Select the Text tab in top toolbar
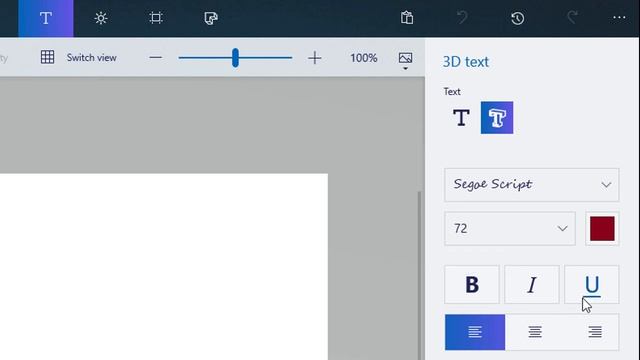 (46, 18)
